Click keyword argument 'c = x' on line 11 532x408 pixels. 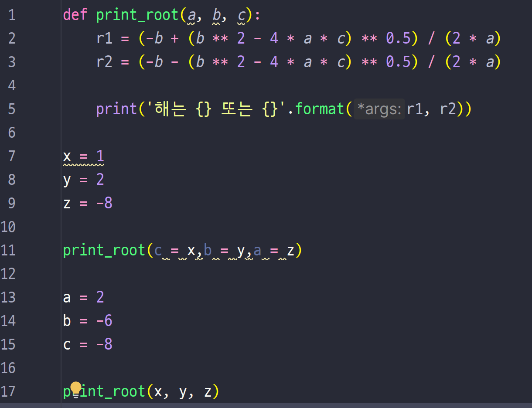click(x=175, y=251)
